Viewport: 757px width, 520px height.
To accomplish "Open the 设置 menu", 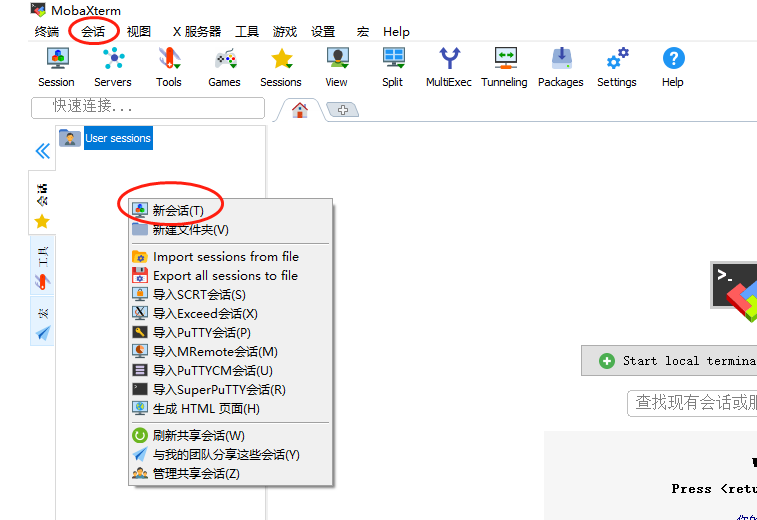I will 323,32.
